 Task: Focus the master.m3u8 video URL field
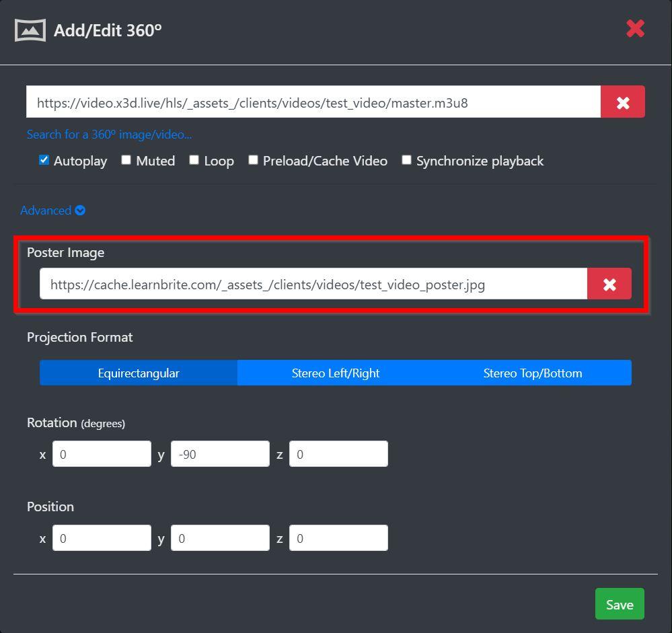pos(313,102)
